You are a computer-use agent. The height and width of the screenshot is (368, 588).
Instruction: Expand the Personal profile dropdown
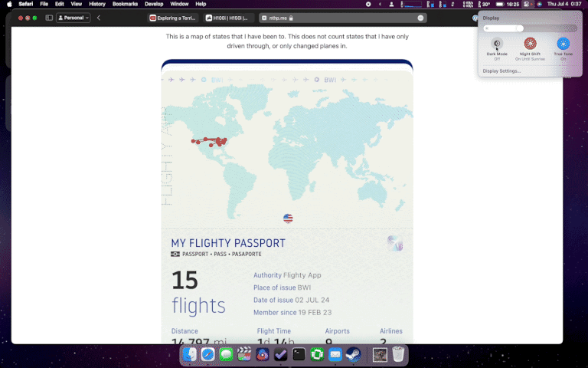(73, 18)
